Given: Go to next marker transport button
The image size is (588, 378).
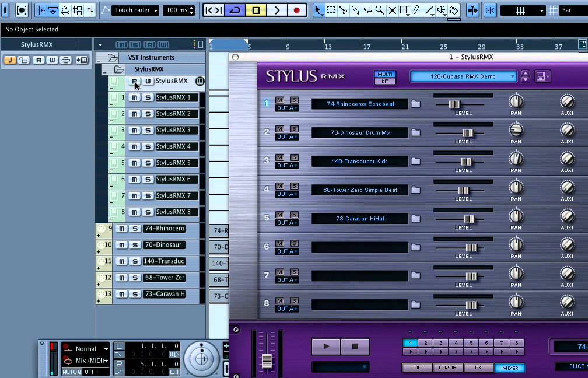Looking at the screenshot, I should pos(219,10).
